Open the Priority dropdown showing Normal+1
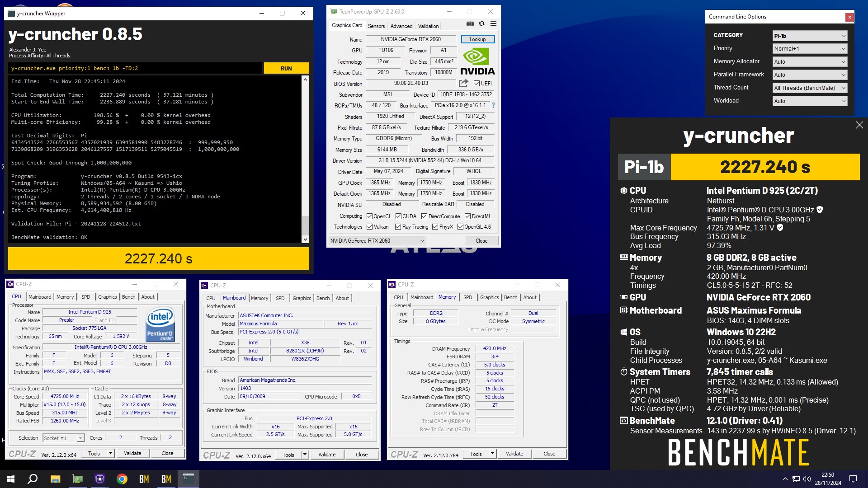The width and height of the screenshot is (868, 488). (x=810, y=49)
